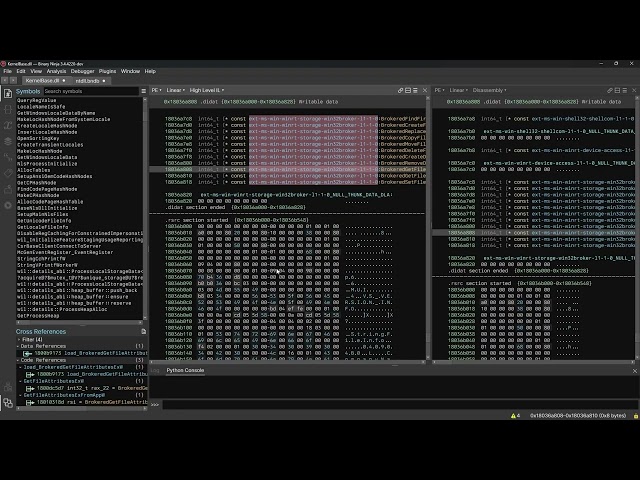
Task: Open the Debugger menu
Action: [82, 71]
